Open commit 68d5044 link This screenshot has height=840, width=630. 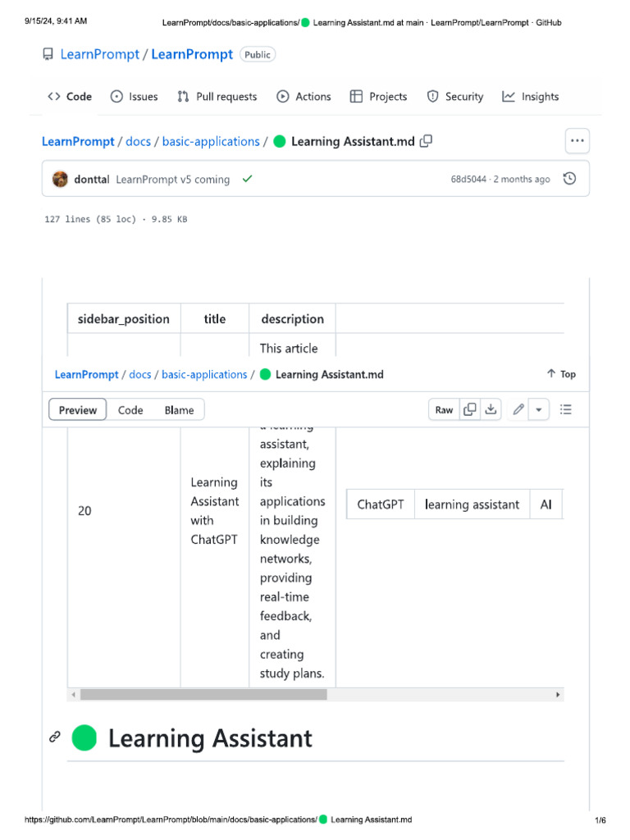click(x=468, y=179)
